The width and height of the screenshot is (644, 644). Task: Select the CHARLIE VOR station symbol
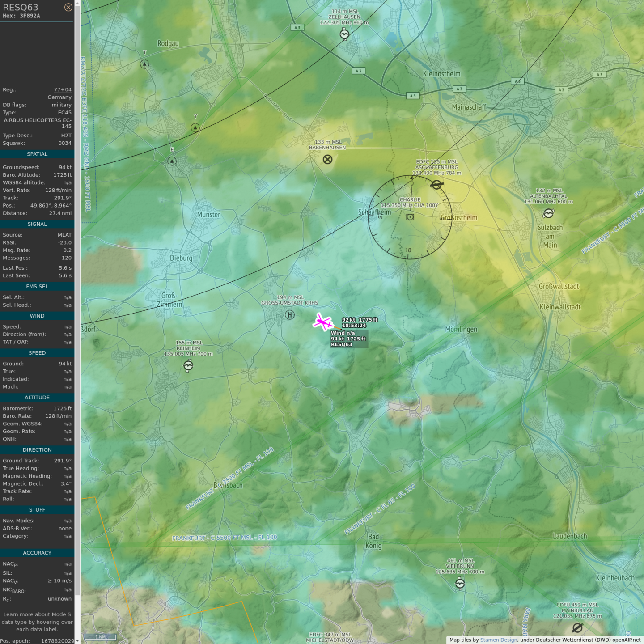pyautogui.click(x=410, y=217)
